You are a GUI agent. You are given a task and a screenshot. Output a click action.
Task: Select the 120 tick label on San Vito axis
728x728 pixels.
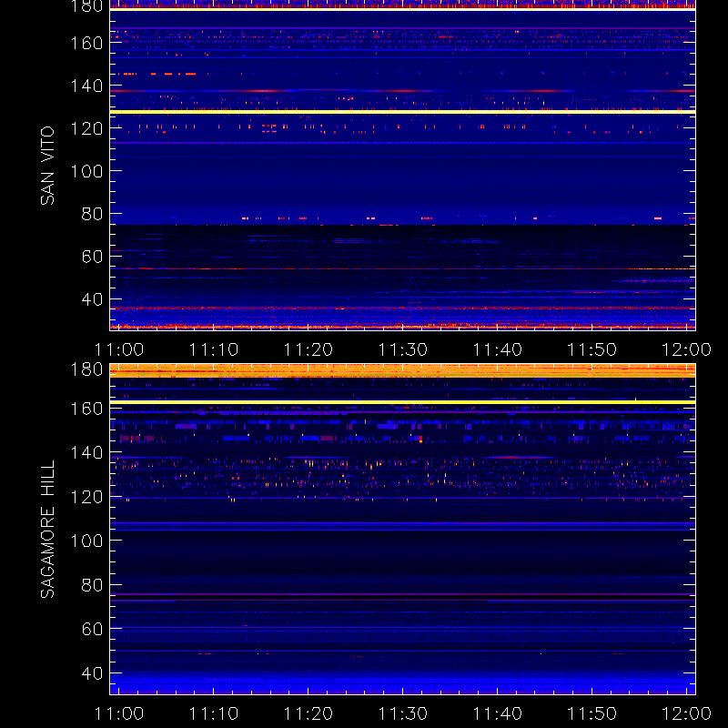pos(86,128)
